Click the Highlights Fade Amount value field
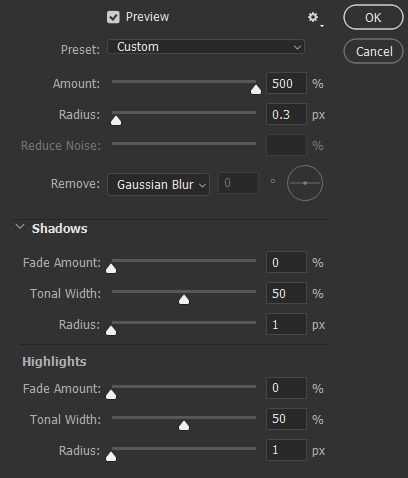 (x=286, y=388)
